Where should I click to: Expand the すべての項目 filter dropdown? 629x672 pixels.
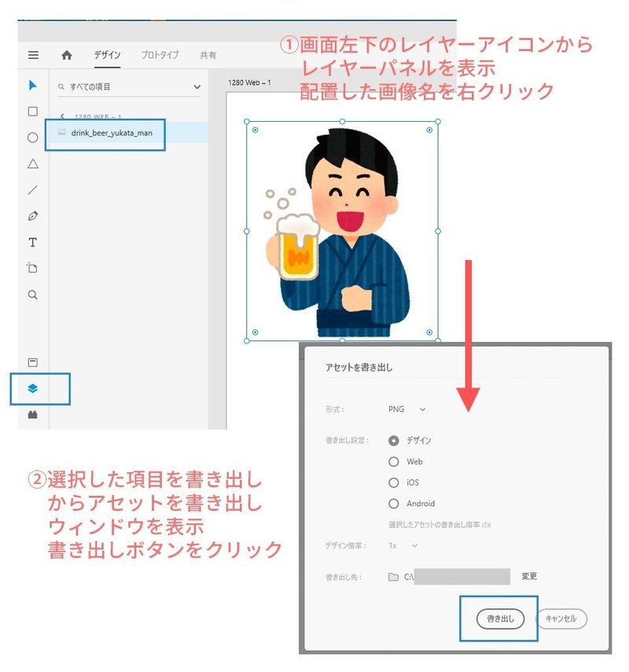197,87
